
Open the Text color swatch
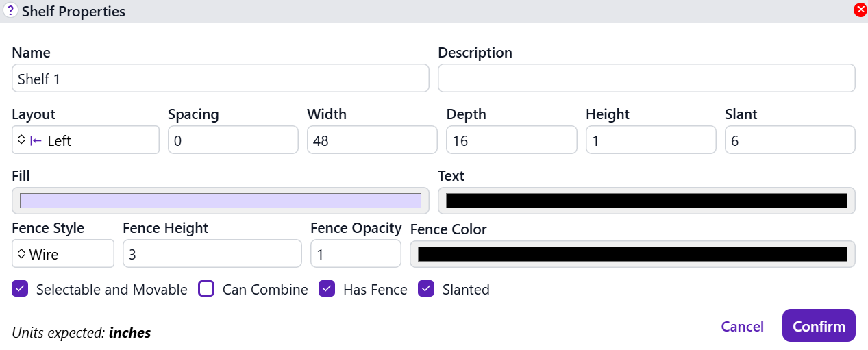point(646,201)
